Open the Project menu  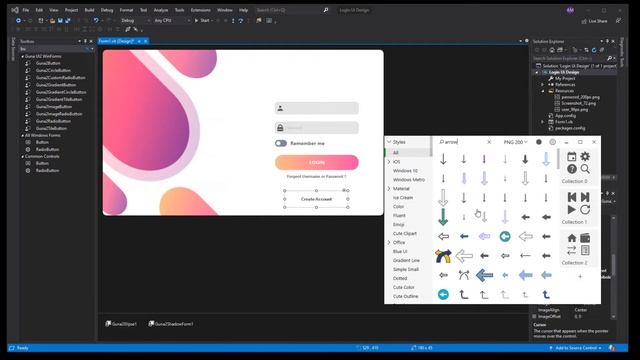click(71, 10)
